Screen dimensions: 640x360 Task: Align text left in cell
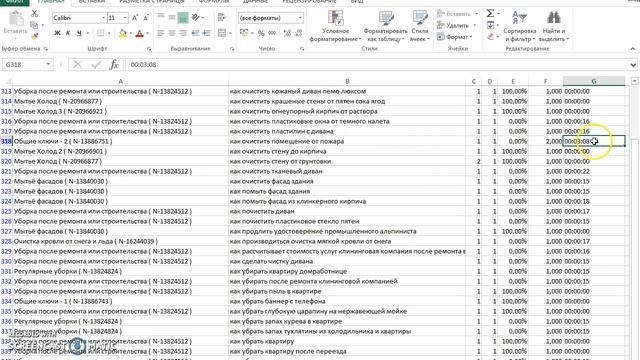(161, 33)
